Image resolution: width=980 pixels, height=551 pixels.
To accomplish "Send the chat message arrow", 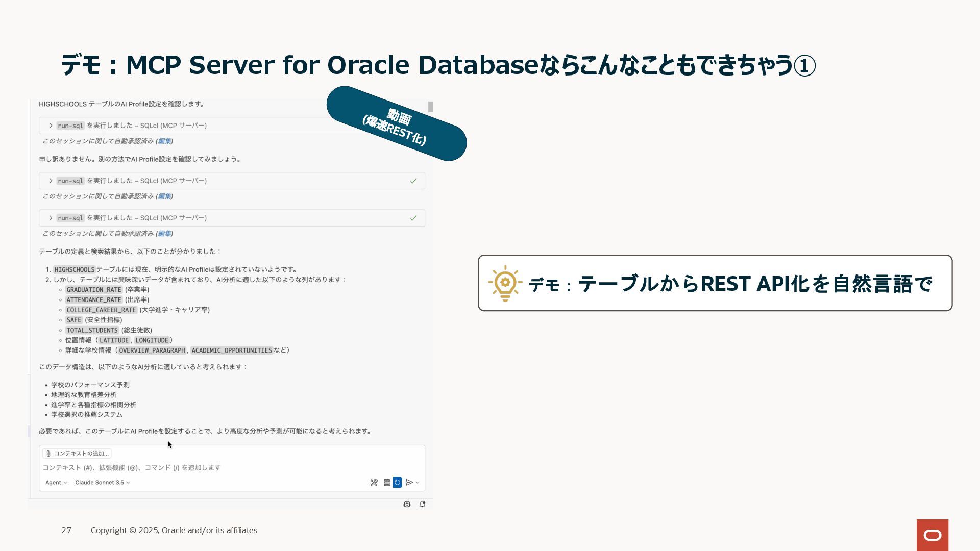I will [409, 482].
